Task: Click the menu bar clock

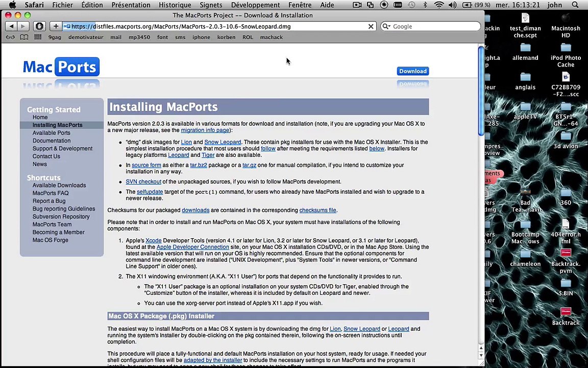Action: 519,5
